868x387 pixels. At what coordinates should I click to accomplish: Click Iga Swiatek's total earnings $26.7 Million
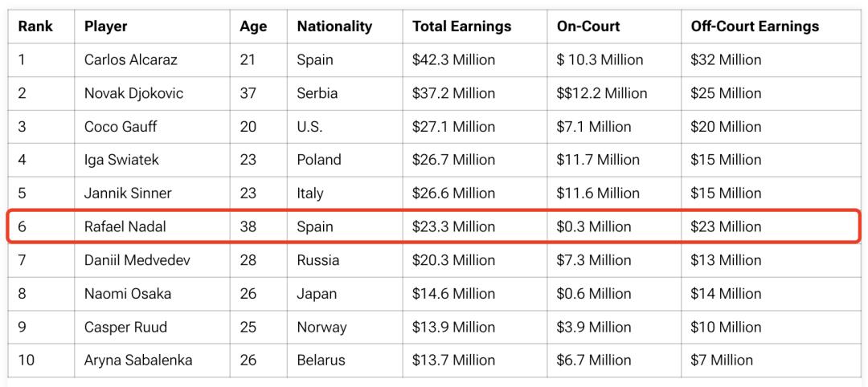point(453,160)
